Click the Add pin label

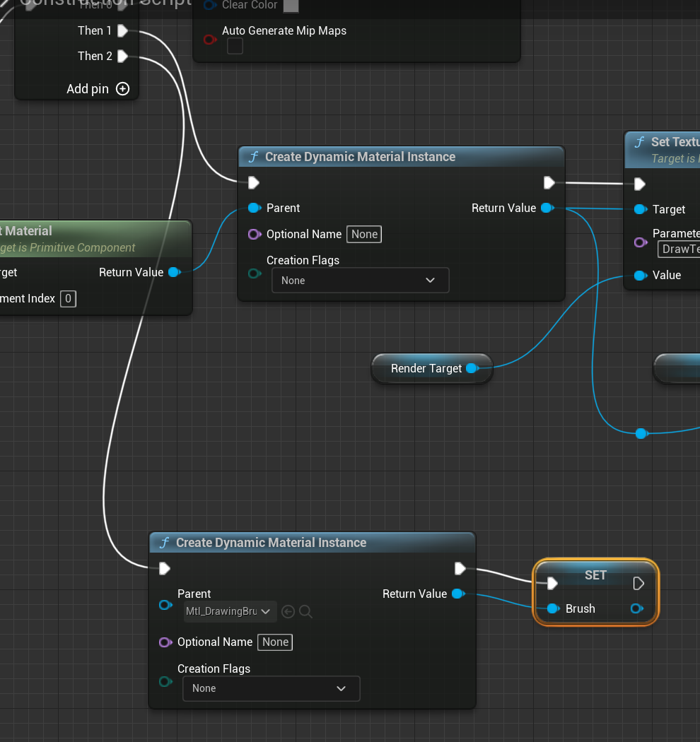click(88, 89)
